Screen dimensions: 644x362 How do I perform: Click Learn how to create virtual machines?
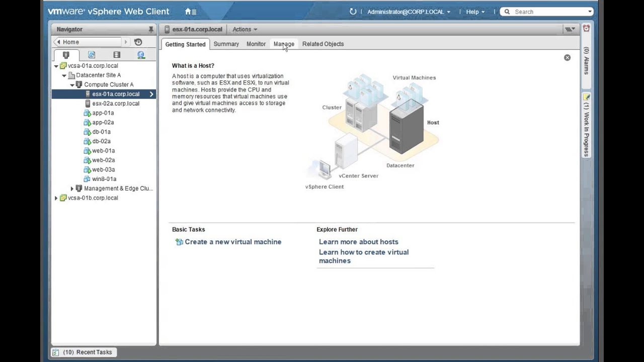(x=364, y=256)
